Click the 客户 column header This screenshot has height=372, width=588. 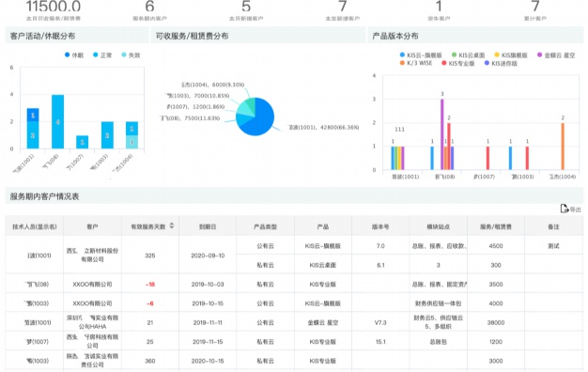point(92,226)
